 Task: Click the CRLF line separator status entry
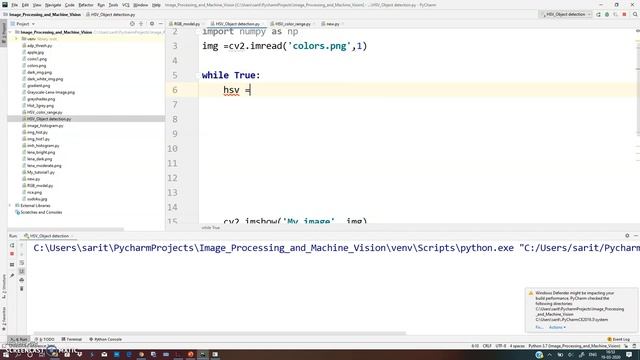487,346
